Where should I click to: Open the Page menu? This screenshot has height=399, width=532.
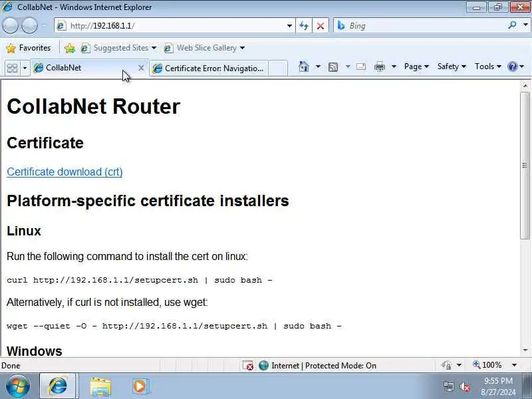pyautogui.click(x=416, y=66)
